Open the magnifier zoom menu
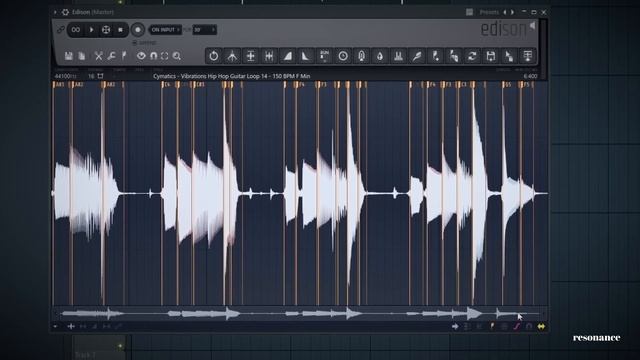 click(x=177, y=56)
